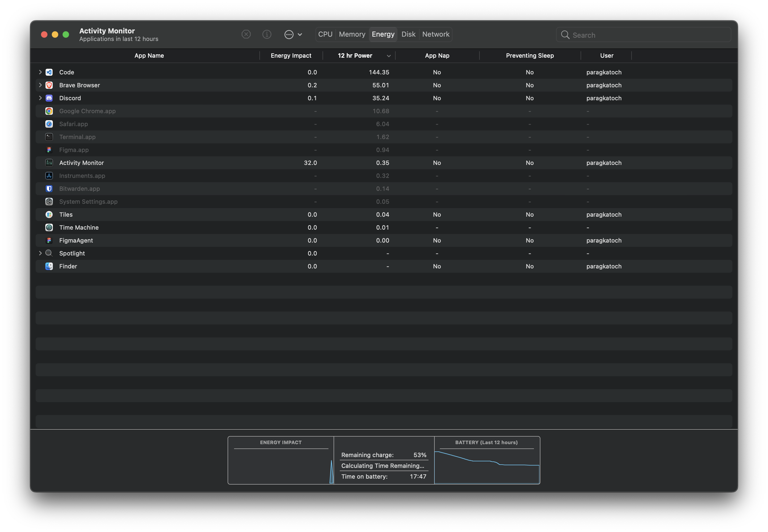Click the inspect process info icon
Viewport: 768px width, 532px height.
coord(266,34)
